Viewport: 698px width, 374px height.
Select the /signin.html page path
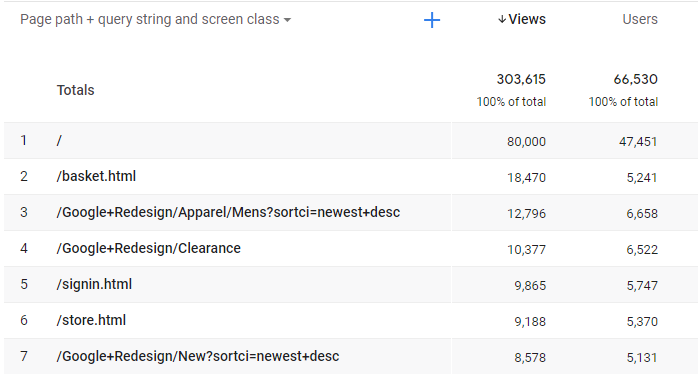94,284
